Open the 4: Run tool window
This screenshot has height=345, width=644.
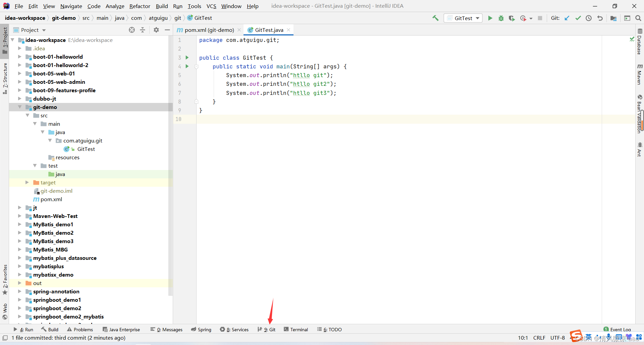(23, 330)
